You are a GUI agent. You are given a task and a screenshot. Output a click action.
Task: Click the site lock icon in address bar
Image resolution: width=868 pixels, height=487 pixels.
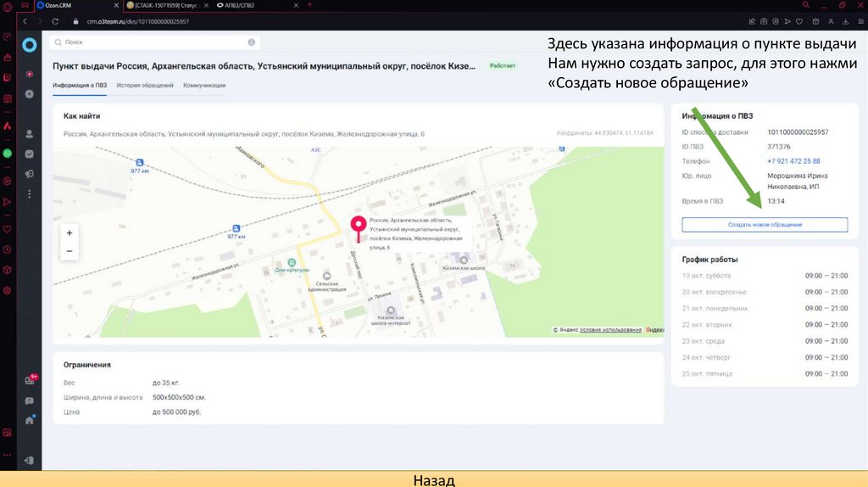[x=75, y=21]
